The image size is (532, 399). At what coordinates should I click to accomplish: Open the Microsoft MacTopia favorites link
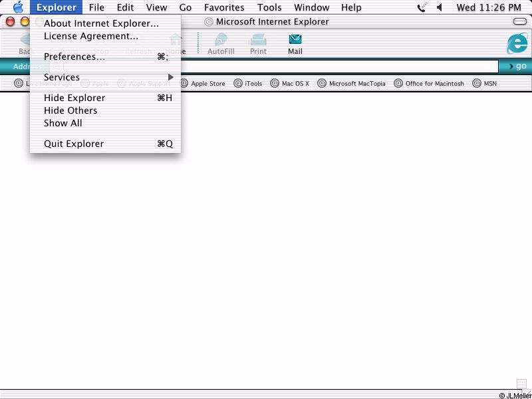click(352, 84)
